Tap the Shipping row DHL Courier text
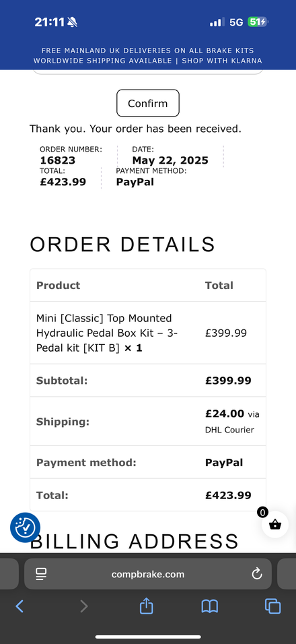Image resolution: width=296 pixels, height=644 pixels. 229,430
